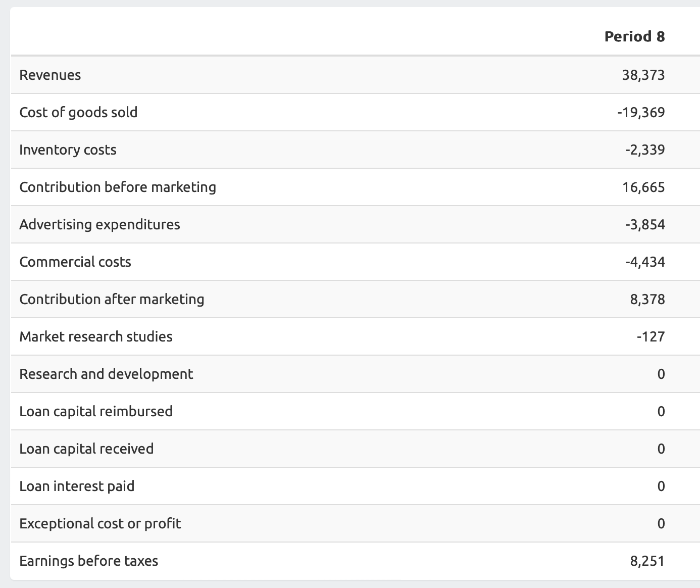This screenshot has height=588, width=700.
Task: Select the Cost of goods sold label
Action: point(78,112)
